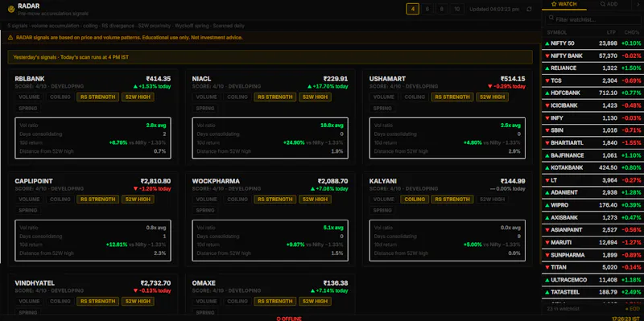Toggle SPRING tag on WOCKPHARMA card
644x321 pixels.
205,210
